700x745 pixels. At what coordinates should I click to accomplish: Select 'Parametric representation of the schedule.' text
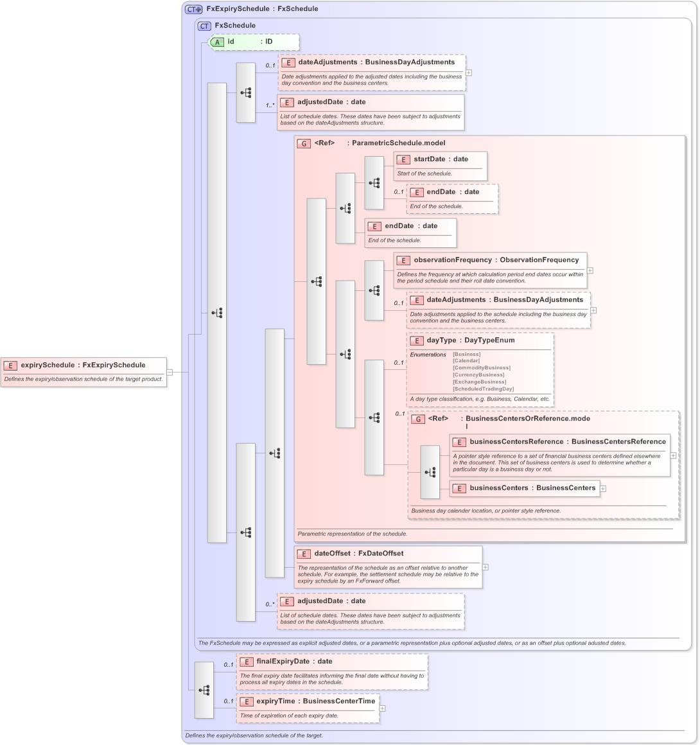tap(352, 534)
